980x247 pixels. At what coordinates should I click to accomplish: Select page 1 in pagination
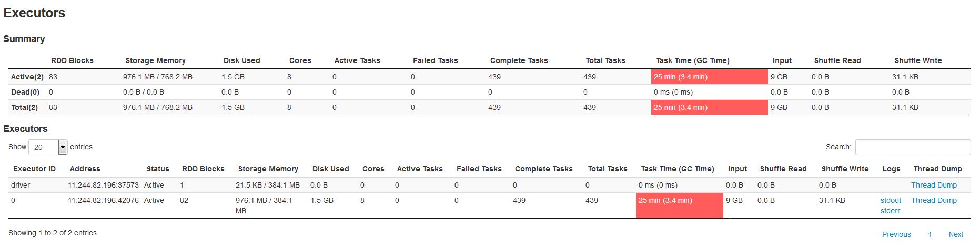pos(930,234)
